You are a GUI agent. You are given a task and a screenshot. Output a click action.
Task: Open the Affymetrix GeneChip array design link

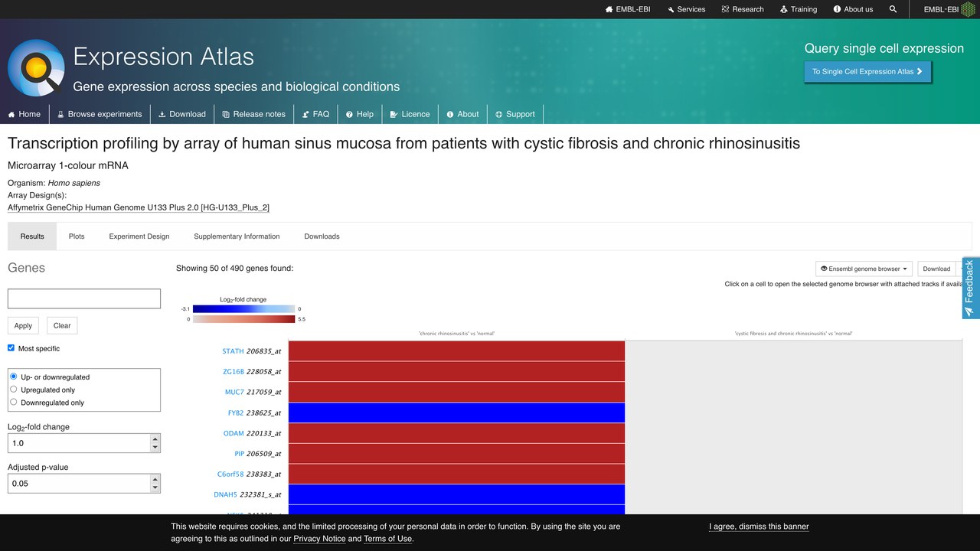(x=139, y=207)
